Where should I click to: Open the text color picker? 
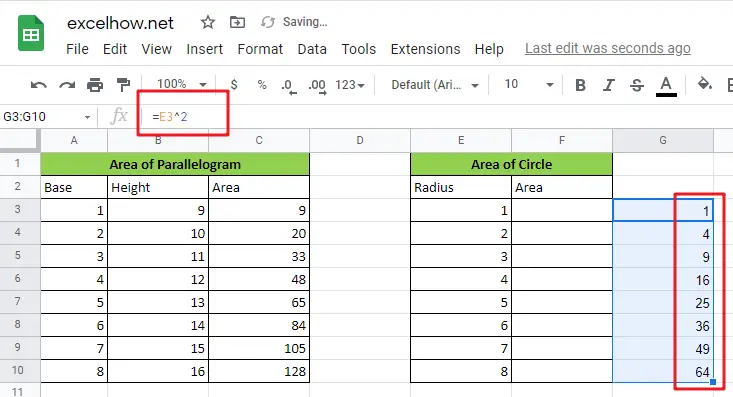(666, 86)
